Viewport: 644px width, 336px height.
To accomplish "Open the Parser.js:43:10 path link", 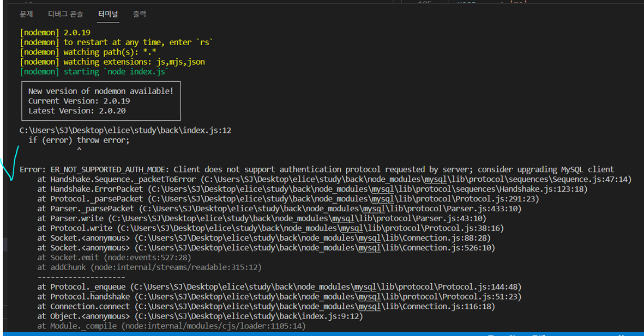I will coord(297,219).
